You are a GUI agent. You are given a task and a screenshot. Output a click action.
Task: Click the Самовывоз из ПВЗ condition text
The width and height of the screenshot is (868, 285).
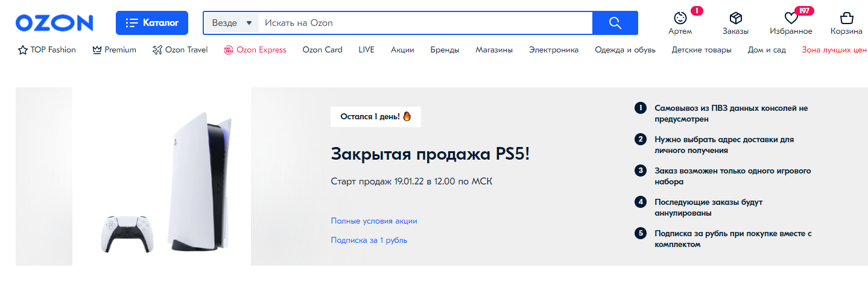point(731,113)
